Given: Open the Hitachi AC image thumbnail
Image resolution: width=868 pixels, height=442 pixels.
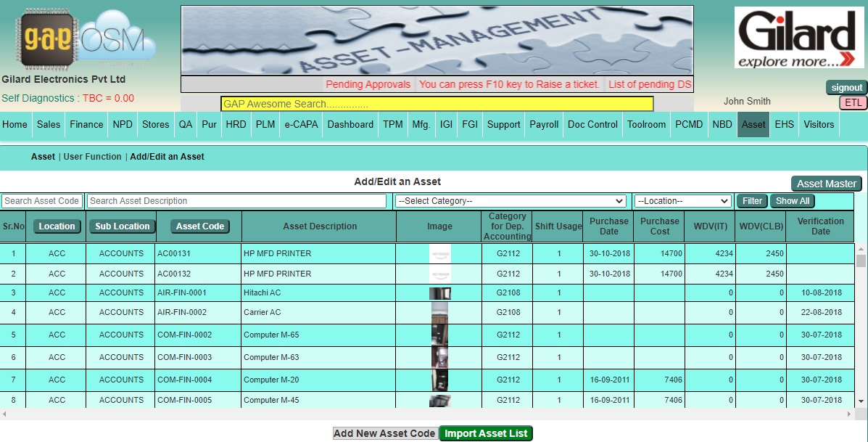Looking at the screenshot, I should click(x=439, y=293).
